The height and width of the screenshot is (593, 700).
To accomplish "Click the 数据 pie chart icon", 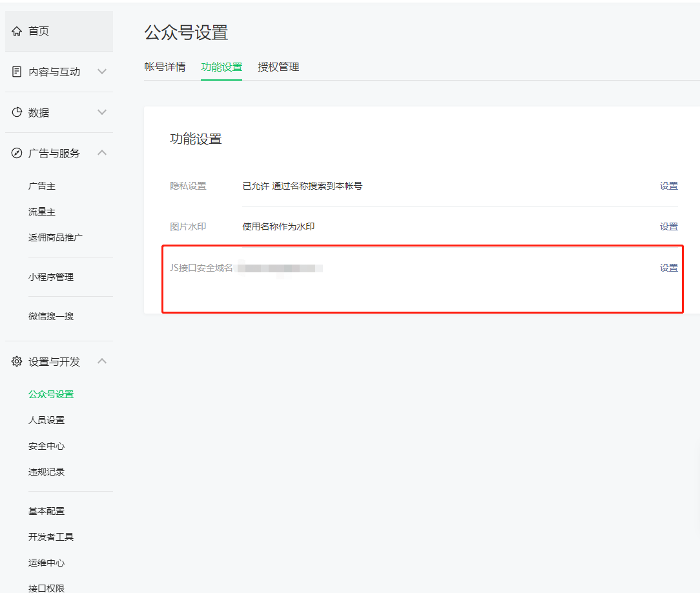I will [x=17, y=112].
